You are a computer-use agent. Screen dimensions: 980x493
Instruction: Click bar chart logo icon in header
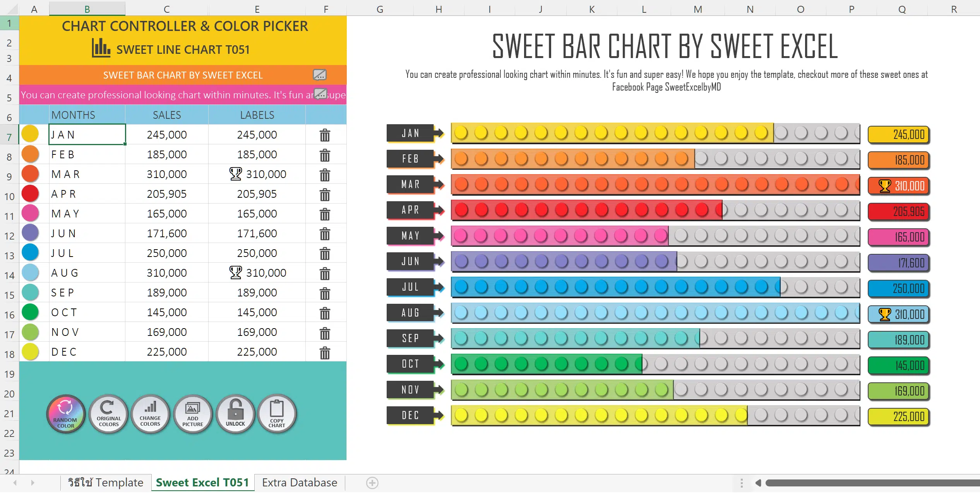(x=101, y=48)
